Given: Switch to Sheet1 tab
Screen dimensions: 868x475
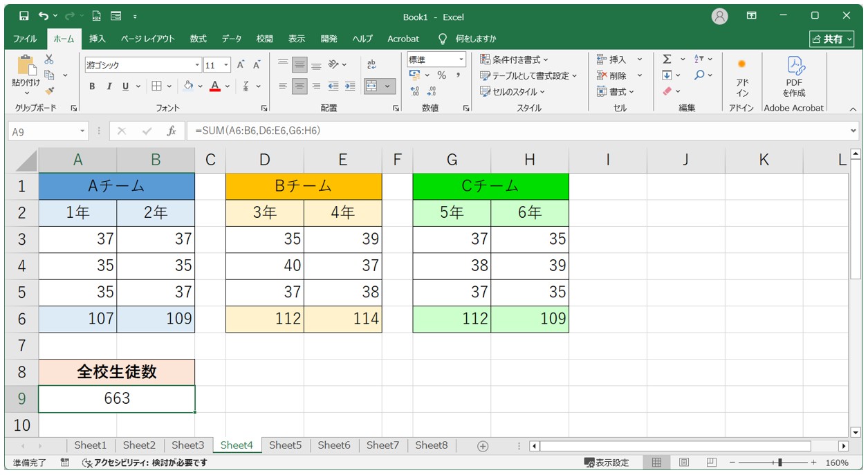Looking at the screenshot, I should pos(91,445).
